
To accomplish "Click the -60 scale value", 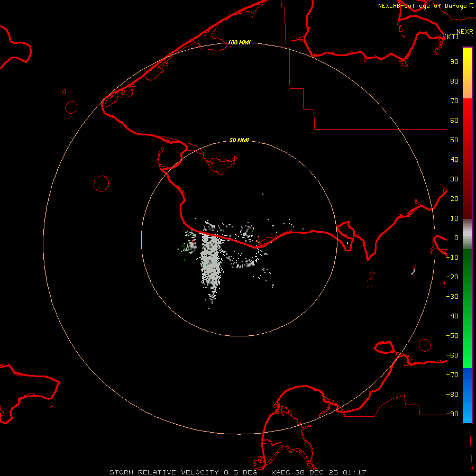I will tap(452, 355).
